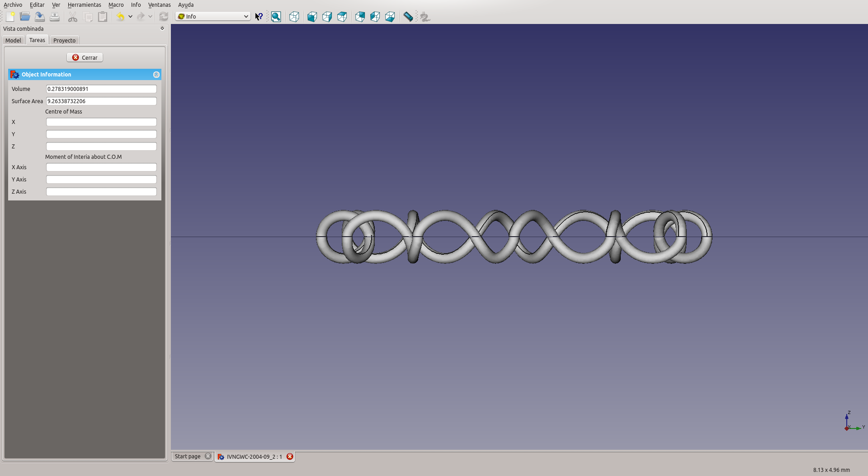Image resolution: width=868 pixels, height=476 pixels.
Task: Collapse the Object Information panel
Action: [156, 75]
